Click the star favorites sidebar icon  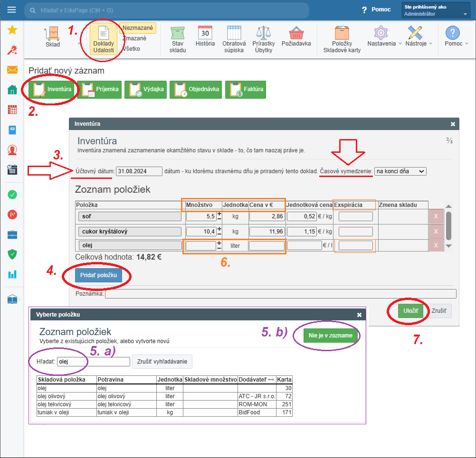(12, 30)
